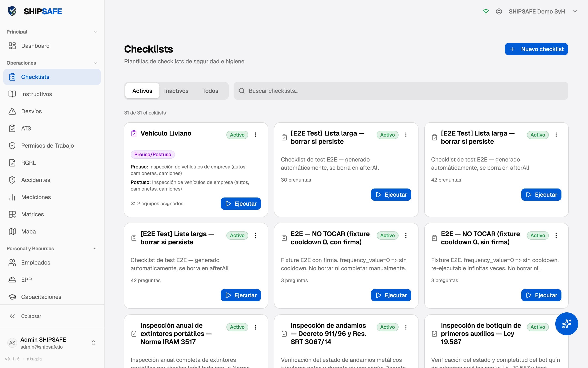Ejecutar the cooldown 0, sin firma checklist
Image resolution: width=588 pixels, height=368 pixels.
pos(541,295)
